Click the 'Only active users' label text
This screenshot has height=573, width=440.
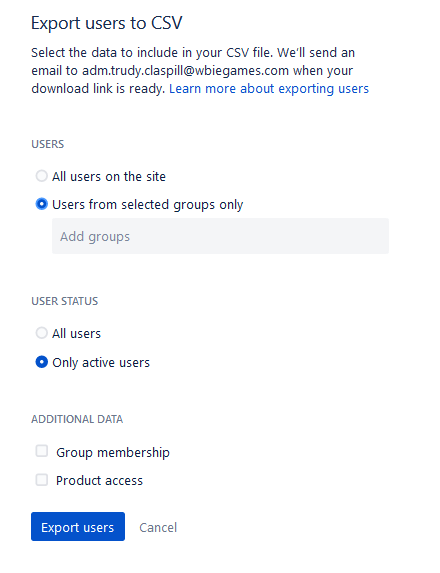101,363
